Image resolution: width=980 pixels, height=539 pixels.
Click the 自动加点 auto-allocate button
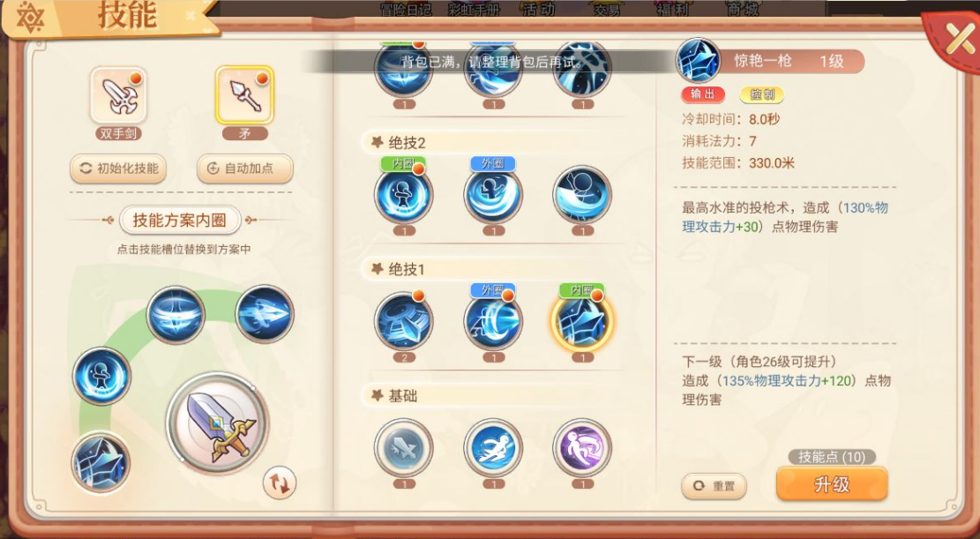(x=245, y=168)
